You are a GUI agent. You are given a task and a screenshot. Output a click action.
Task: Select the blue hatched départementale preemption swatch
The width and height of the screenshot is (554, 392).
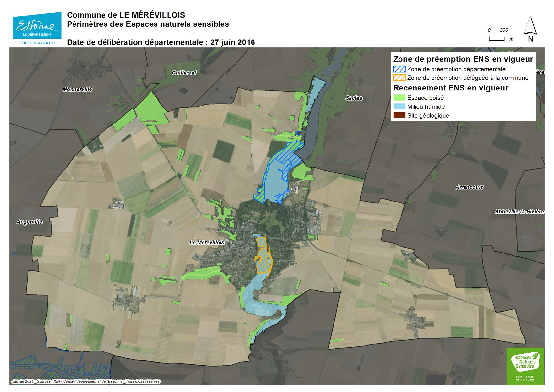[399, 69]
